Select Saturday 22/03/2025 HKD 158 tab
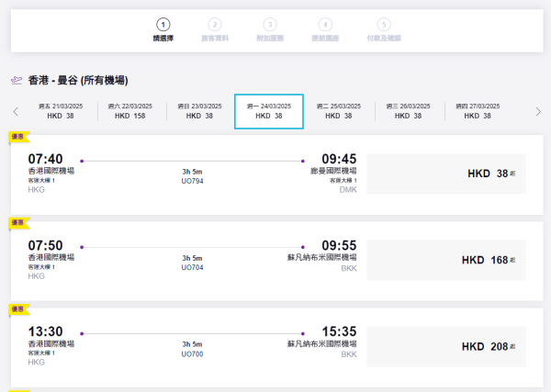The image size is (551, 392). tap(130, 111)
